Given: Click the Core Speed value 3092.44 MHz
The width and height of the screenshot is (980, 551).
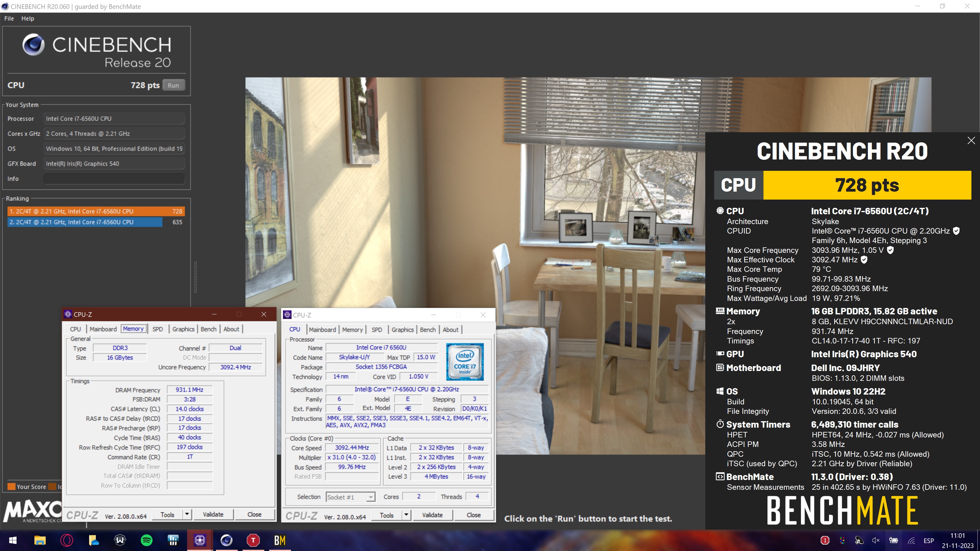Looking at the screenshot, I should 352,448.
